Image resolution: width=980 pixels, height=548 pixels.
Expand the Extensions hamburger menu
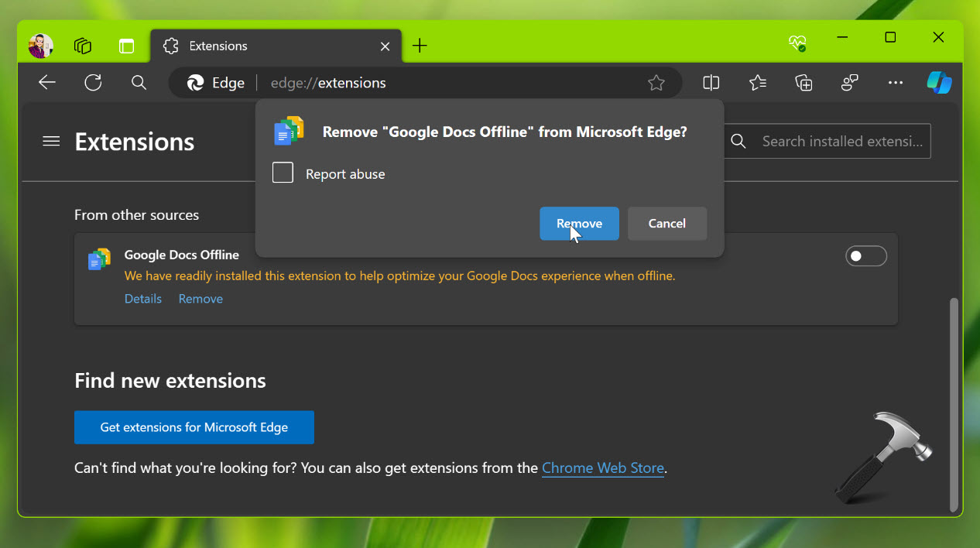coord(51,142)
